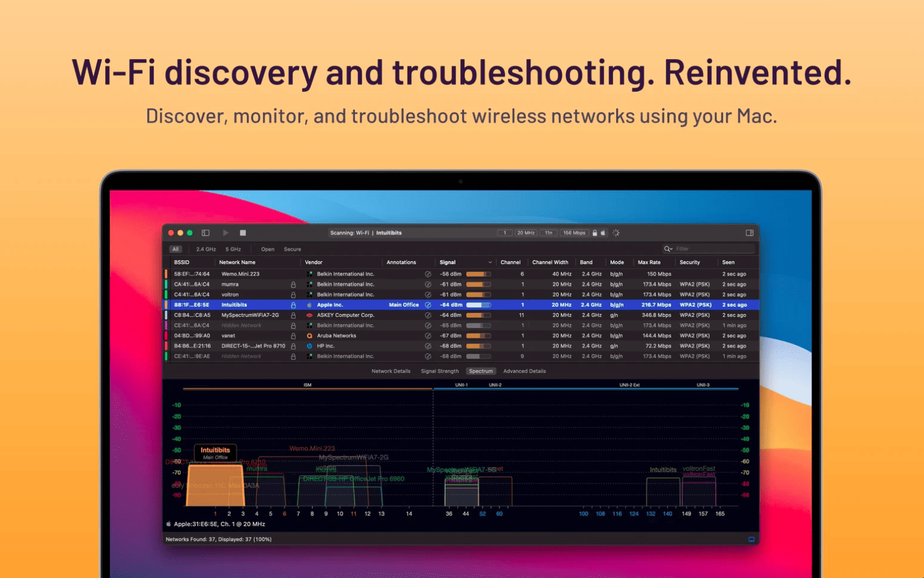
Task: Click the lock icon beside vanet
Action: (293, 336)
